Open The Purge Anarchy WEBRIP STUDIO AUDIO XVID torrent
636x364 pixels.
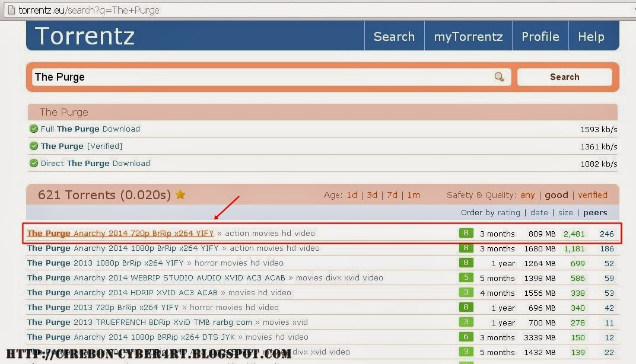(x=156, y=277)
